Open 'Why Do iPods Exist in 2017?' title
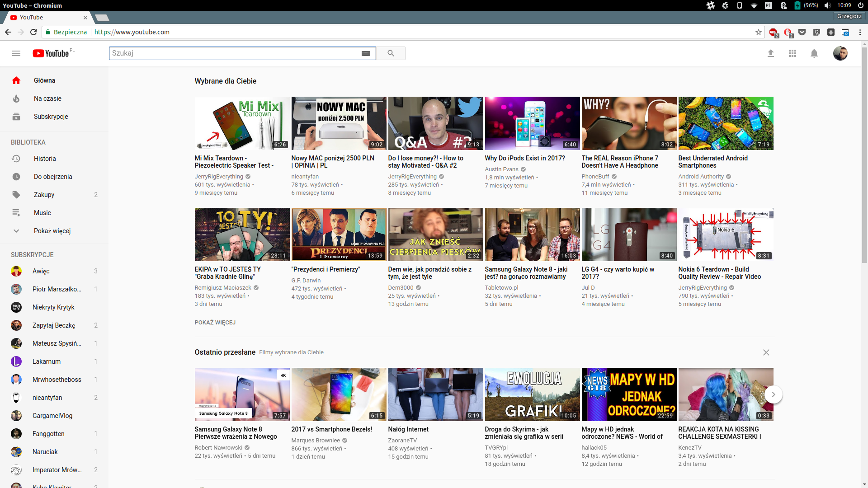The image size is (868, 488). coord(524,158)
